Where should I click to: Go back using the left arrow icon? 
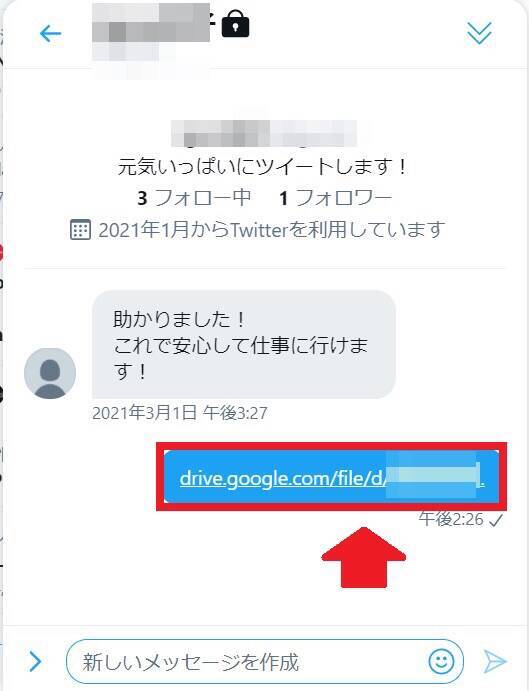pyautogui.click(x=50, y=33)
